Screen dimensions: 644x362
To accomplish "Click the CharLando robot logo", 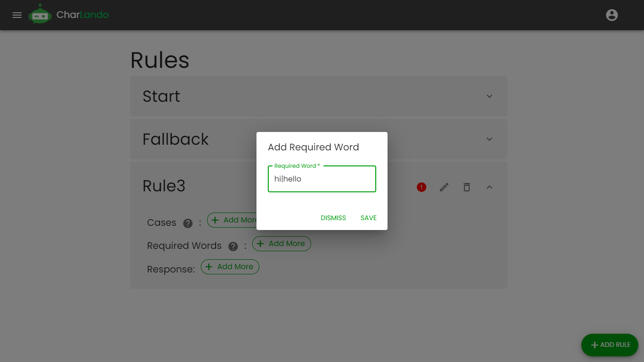I will (x=40, y=14).
